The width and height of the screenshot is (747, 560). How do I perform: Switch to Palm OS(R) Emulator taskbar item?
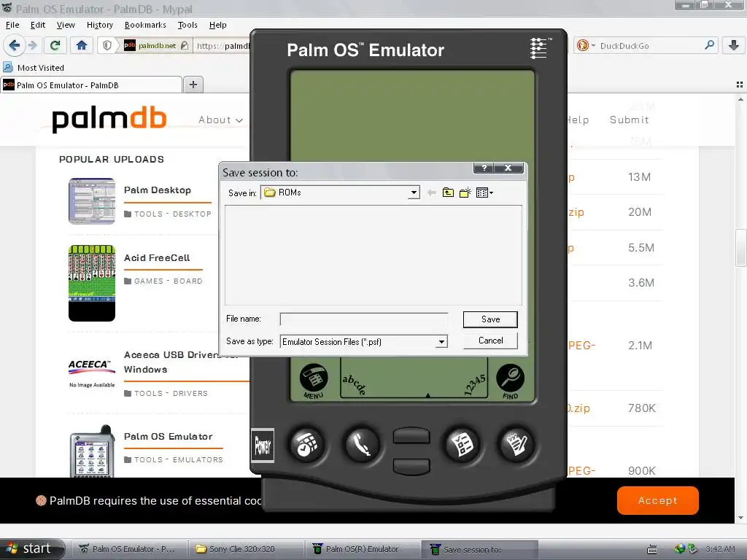click(x=363, y=549)
